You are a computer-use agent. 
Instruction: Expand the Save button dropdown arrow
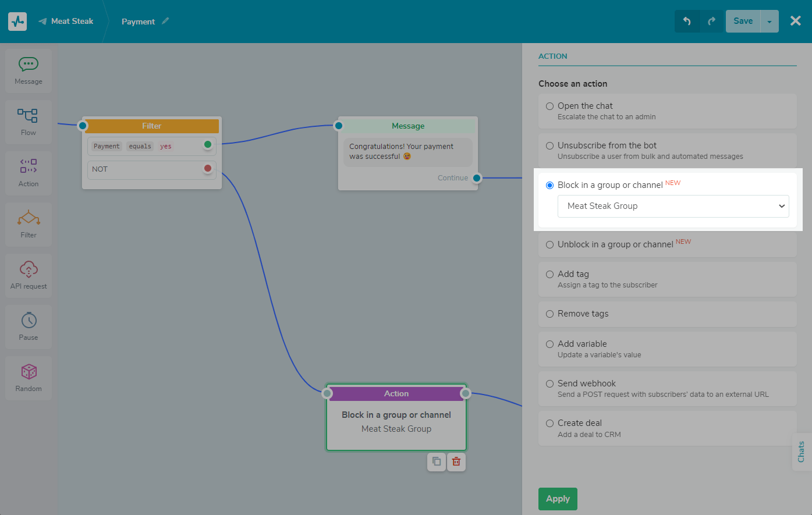[x=770, y=22]
